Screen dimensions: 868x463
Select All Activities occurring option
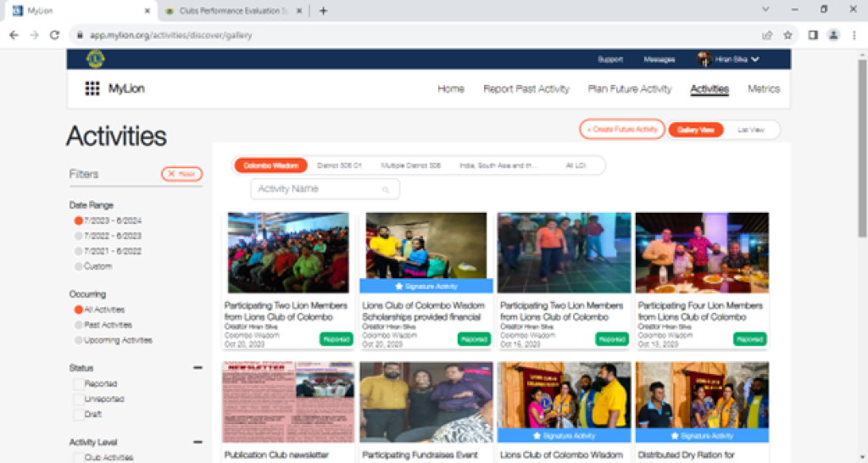79,310
